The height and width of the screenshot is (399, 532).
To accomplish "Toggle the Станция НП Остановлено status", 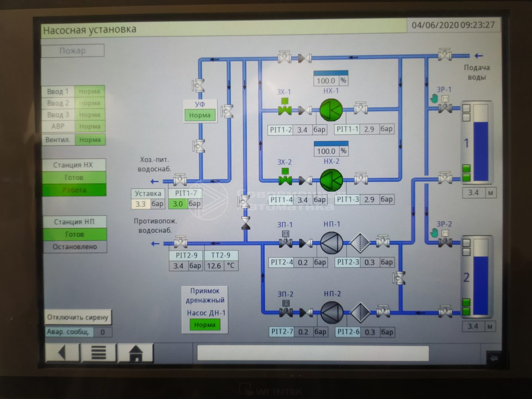I will (75, 246).
